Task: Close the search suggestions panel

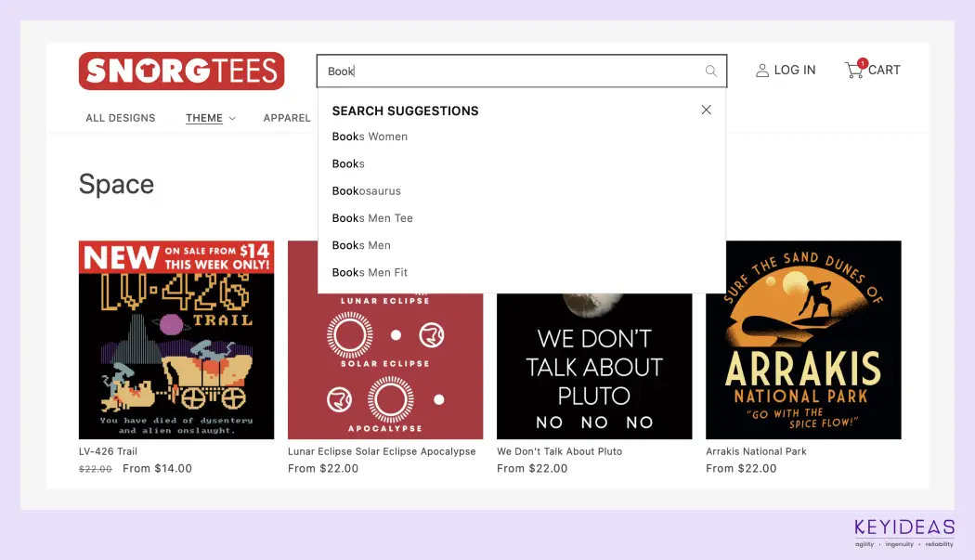Action: point(706,111)
